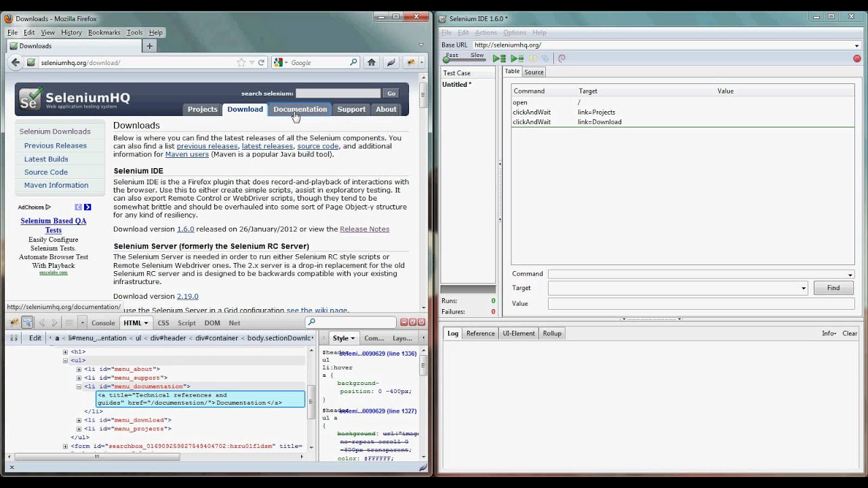The height and width of the screenshot is (488, 868).
Task: Collapse the li menu_documentation node
Action: click(x=79, y=386)
